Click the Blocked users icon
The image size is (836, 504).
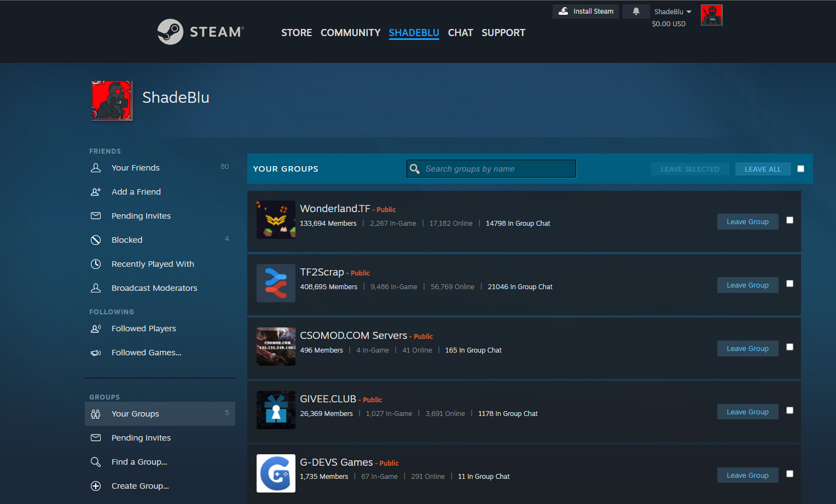pyautogui.click(x=96, y=240)
